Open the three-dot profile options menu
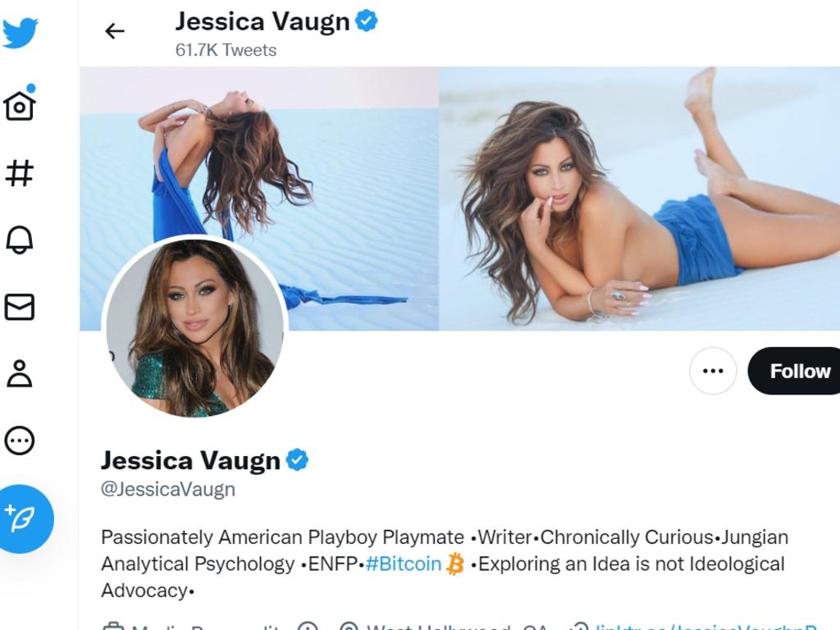840x630 pixels. coord(713,371)
